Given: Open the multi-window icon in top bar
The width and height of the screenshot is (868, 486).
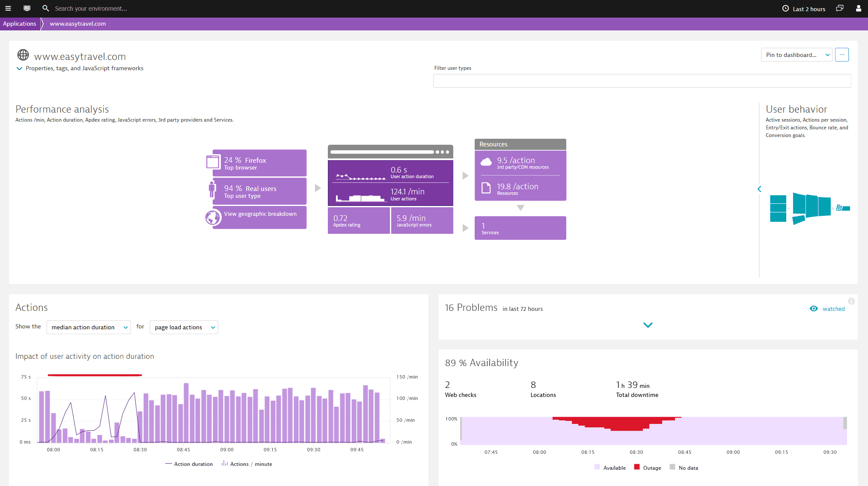Looking at the screenshot, I should coord(840,9).
